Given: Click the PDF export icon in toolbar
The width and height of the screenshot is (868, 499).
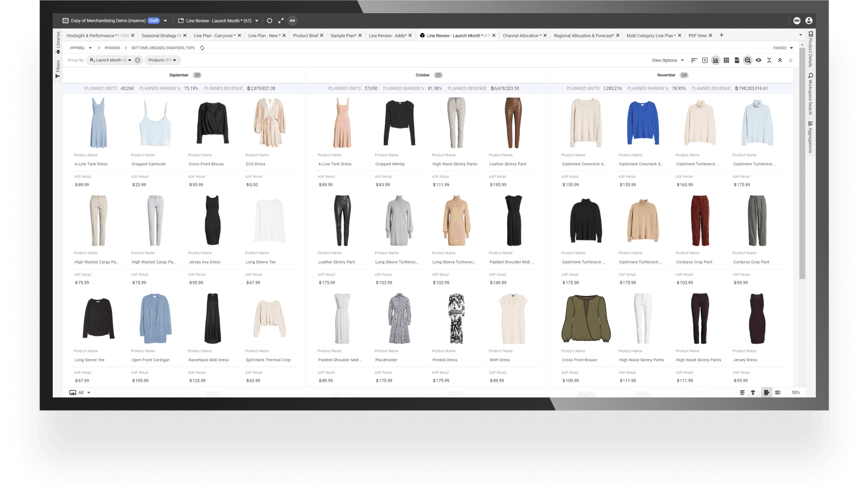Looking at the screenshot, I should 737,60.
